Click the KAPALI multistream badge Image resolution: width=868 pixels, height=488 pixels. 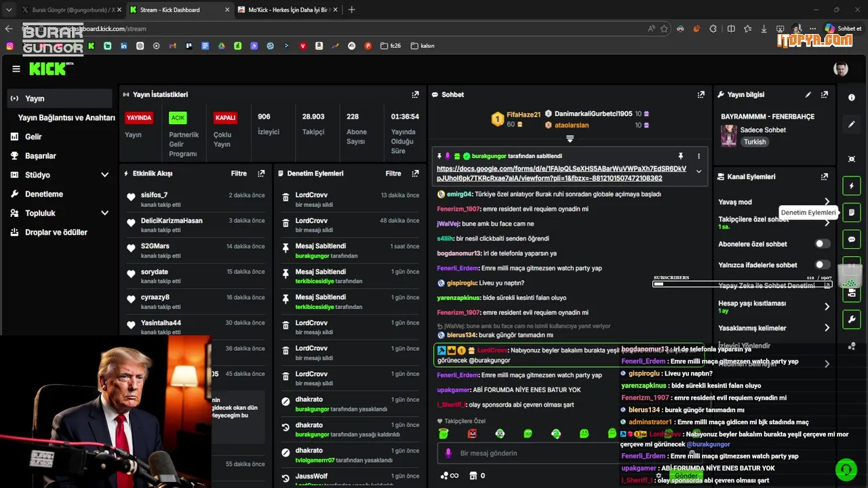[x=225, y=118]
